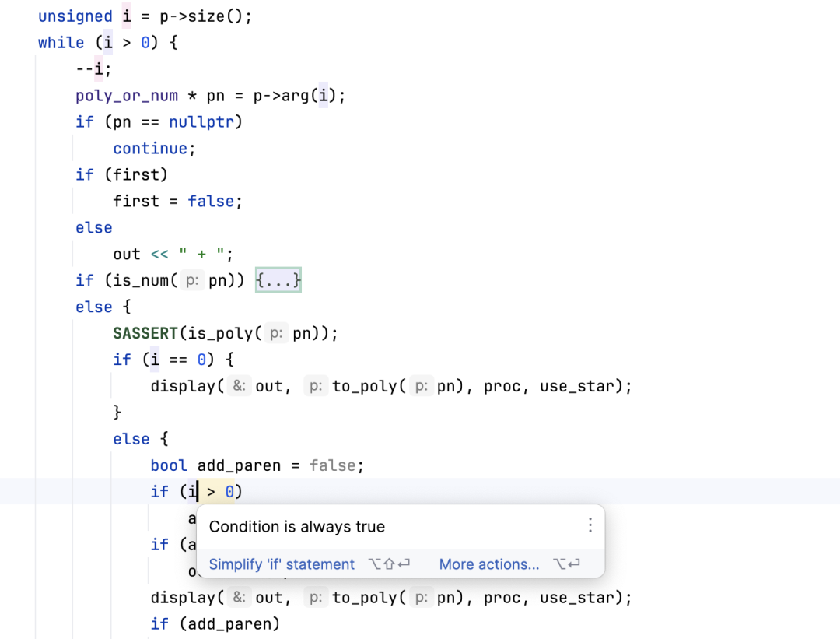Click 'out' in the out << " + " line
This screenshot has height=639, width=840.
pyautogui.click(x=127, y=254)
